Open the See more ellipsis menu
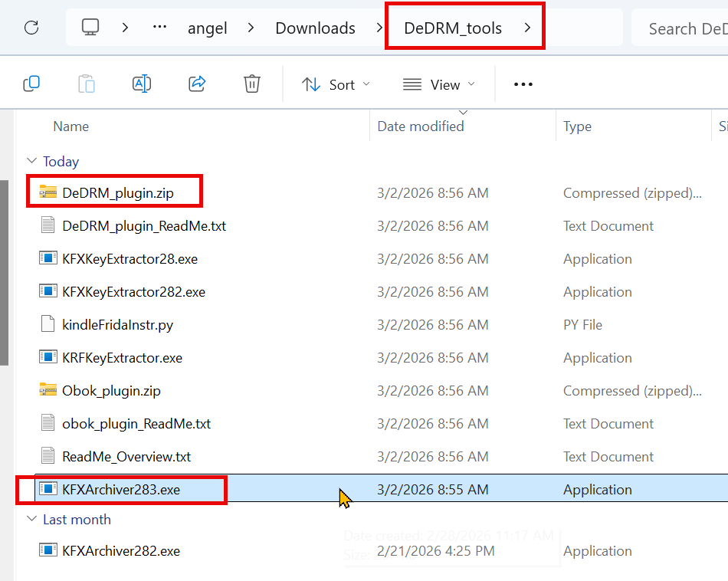The width and height of the screenshot is (728, 581). click(x=523, y=84)
